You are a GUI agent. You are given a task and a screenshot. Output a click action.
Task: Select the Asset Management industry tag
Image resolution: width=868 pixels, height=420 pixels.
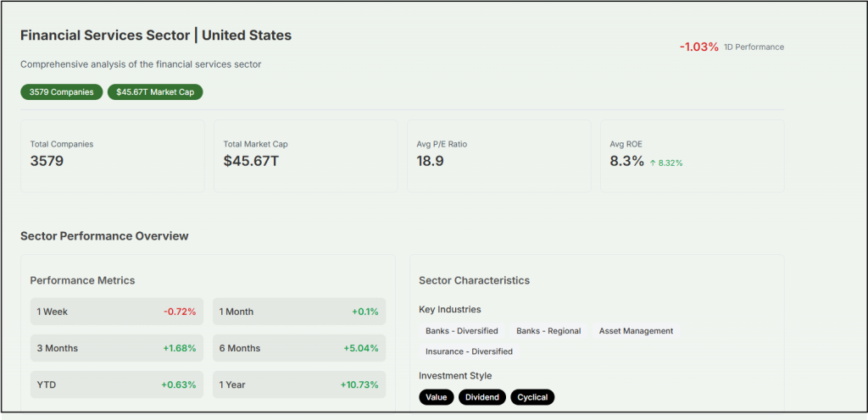coord(636,331)
